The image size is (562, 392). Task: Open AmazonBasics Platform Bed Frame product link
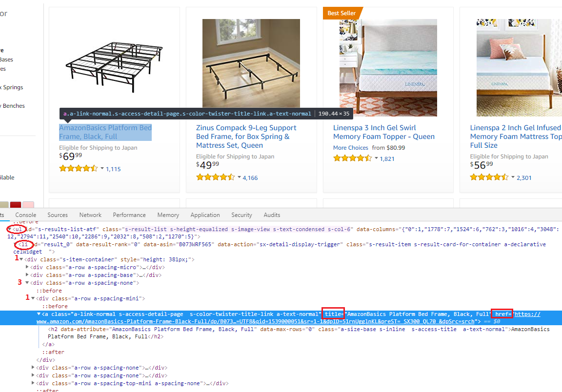point(105,132)
